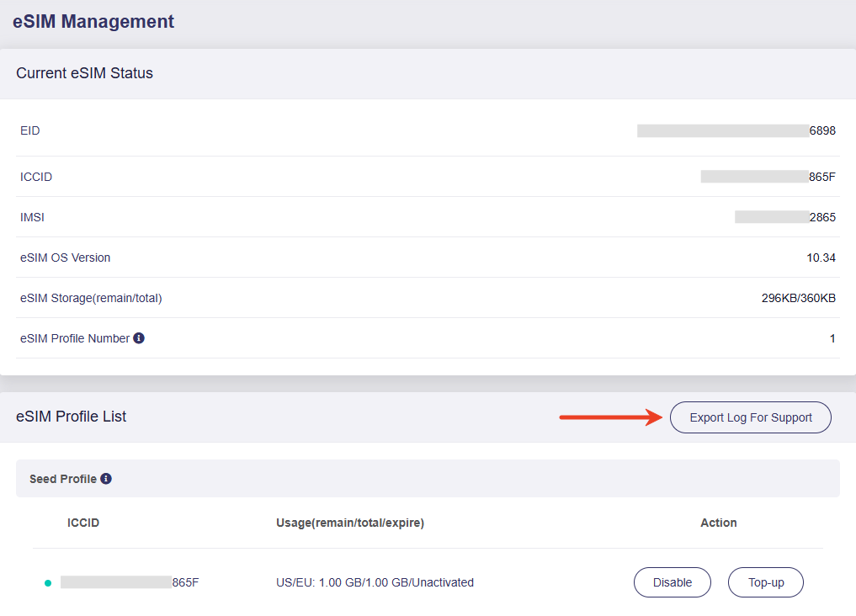Click the Usage(remain/total/expire) column header

tap(350, 523)
